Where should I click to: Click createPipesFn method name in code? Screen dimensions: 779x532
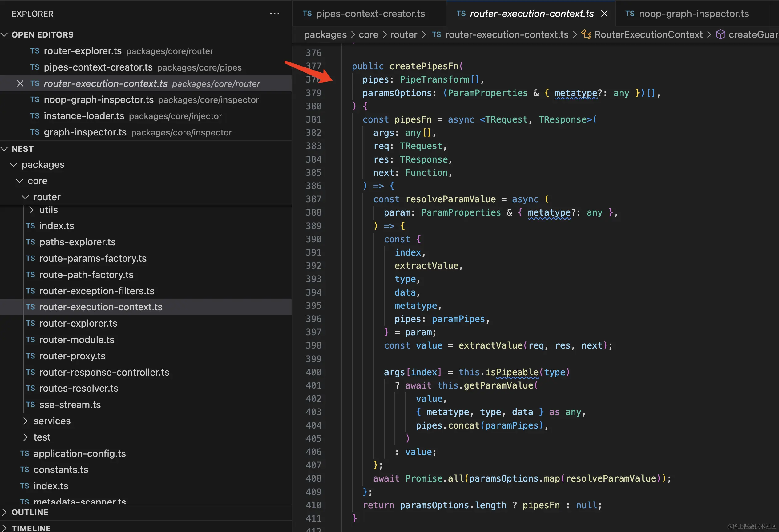pos(424,66)
